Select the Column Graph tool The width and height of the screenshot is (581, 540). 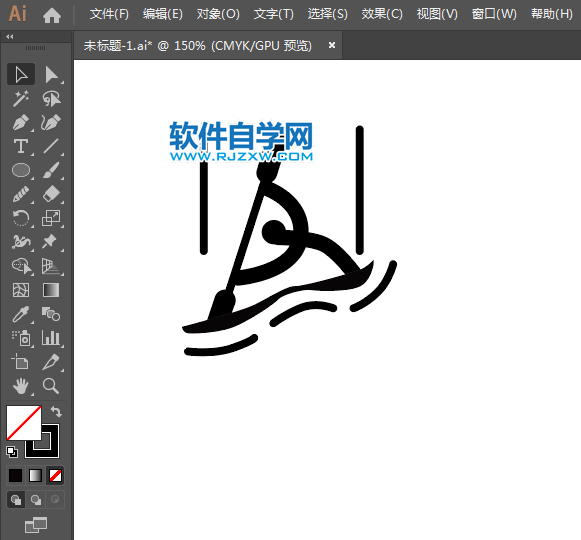coord(51,338)
